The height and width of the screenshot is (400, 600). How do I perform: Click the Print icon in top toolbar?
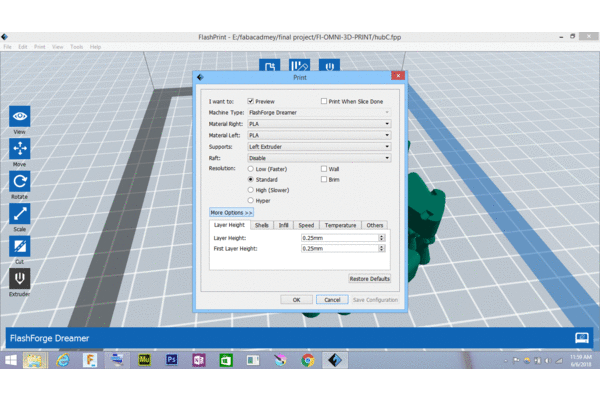(329, 65)
